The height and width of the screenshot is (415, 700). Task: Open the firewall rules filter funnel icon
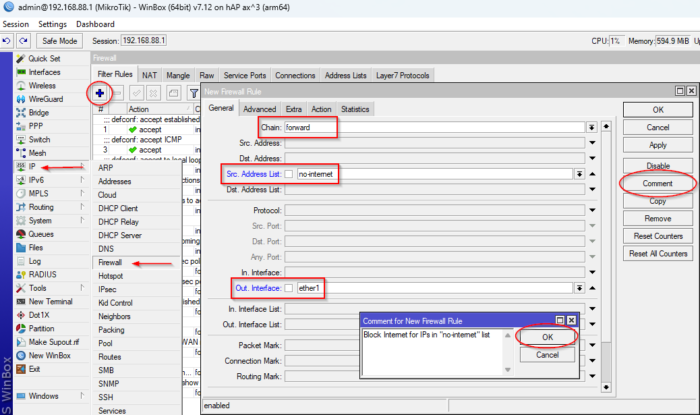point(194,93)
